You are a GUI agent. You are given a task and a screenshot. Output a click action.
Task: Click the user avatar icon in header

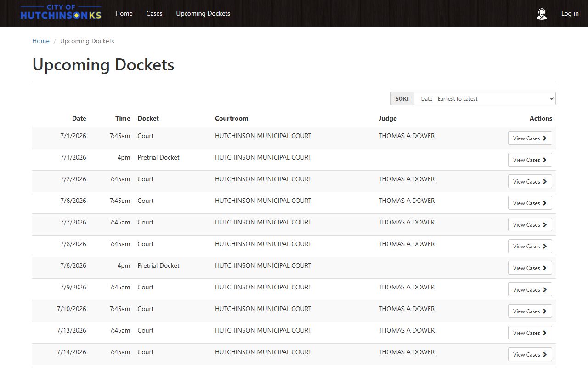(542, 14)
